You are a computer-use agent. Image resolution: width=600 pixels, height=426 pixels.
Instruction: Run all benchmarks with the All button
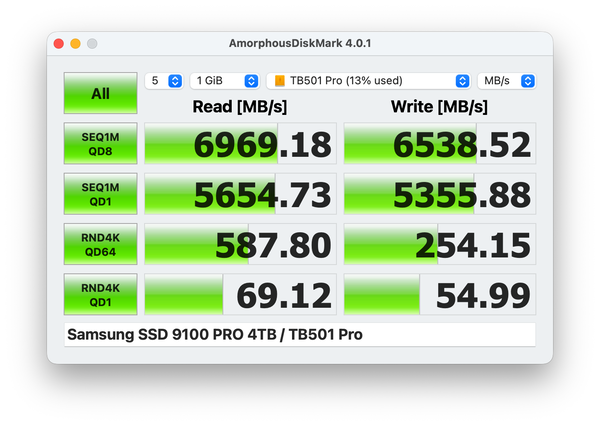pos(100,93)
